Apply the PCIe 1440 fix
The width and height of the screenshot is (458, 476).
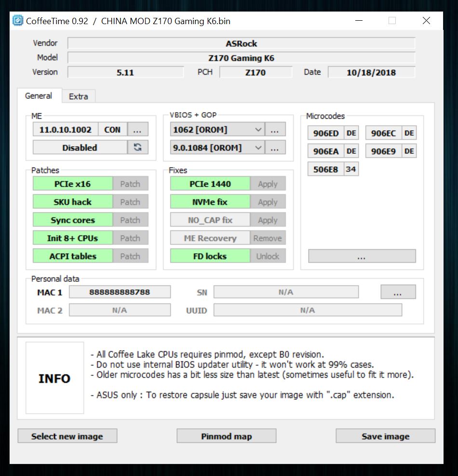[268, 184]
